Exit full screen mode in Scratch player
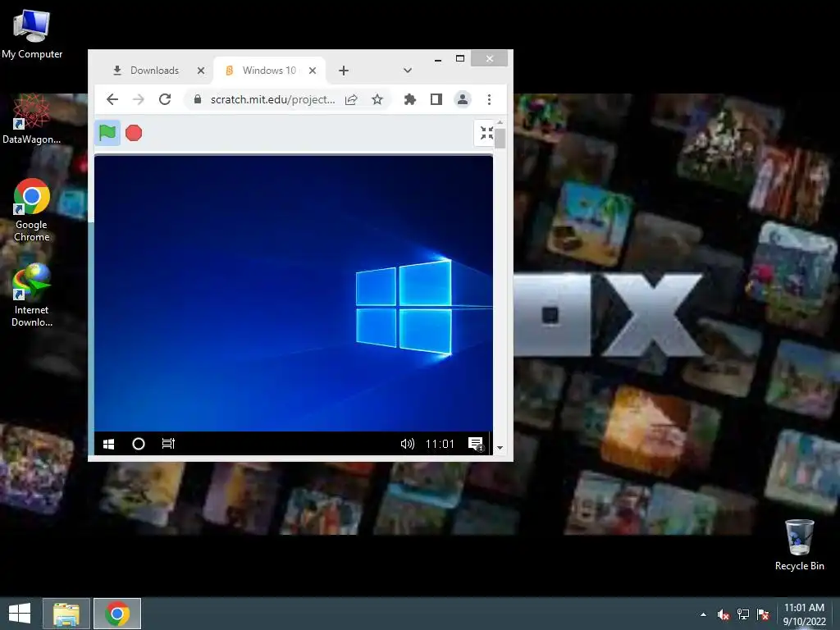 coord(486,132)
